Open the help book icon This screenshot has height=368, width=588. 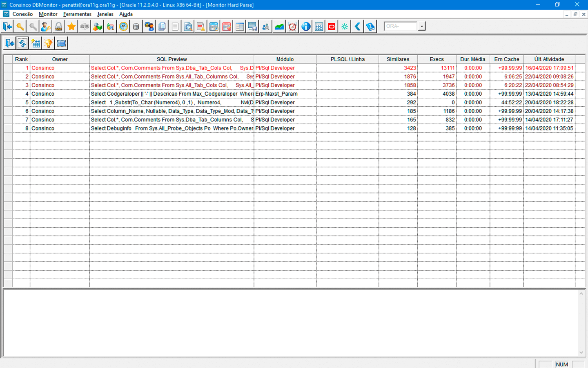pos(370,27)
